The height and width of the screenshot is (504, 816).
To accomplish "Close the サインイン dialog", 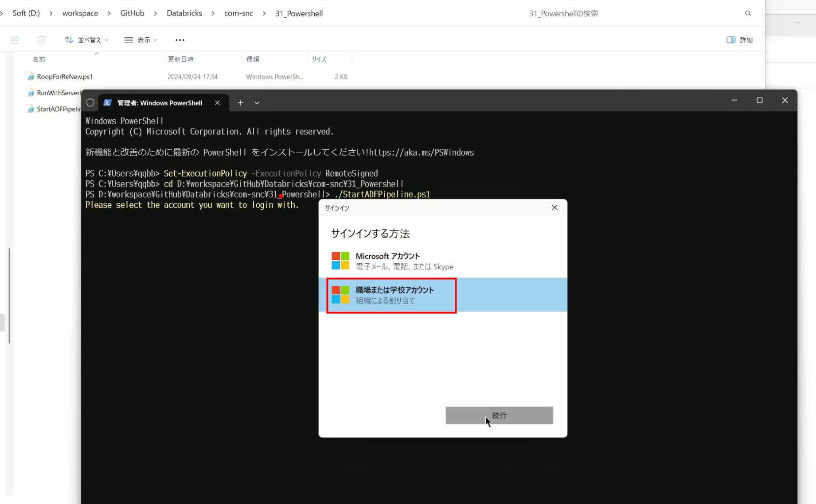I will click(x=554, y=207).
